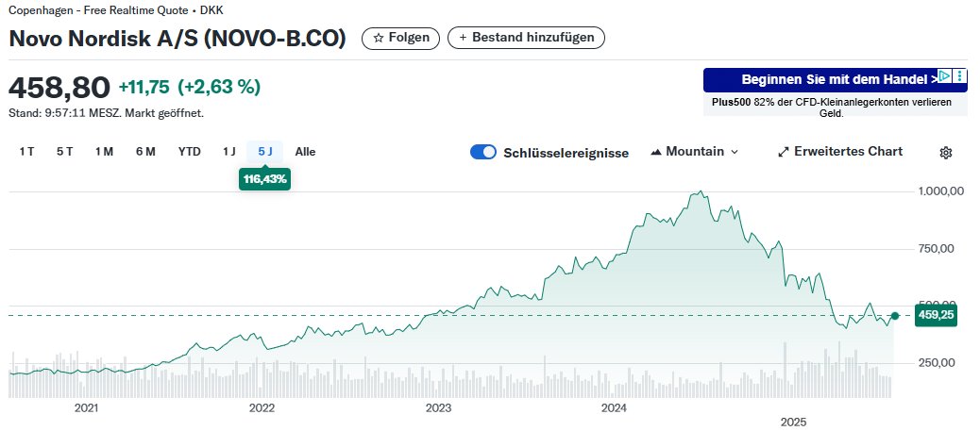Click the 750,00 price axis label

click(937, 249)
